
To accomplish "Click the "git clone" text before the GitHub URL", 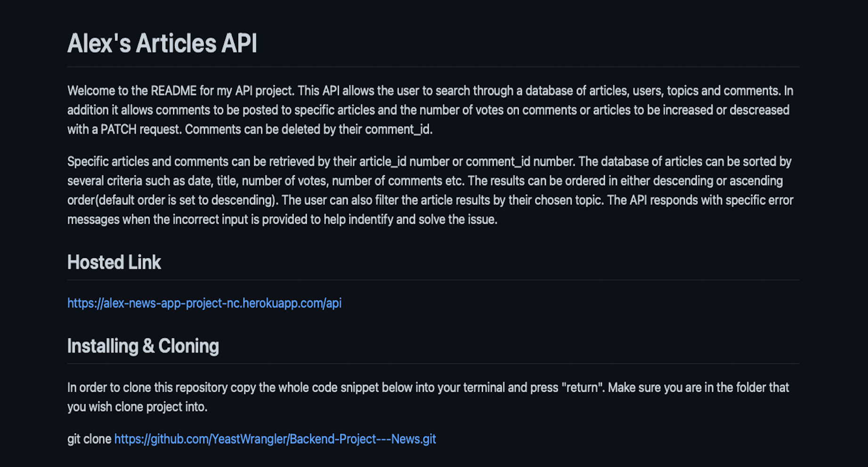I will click(x=89, y=439).
